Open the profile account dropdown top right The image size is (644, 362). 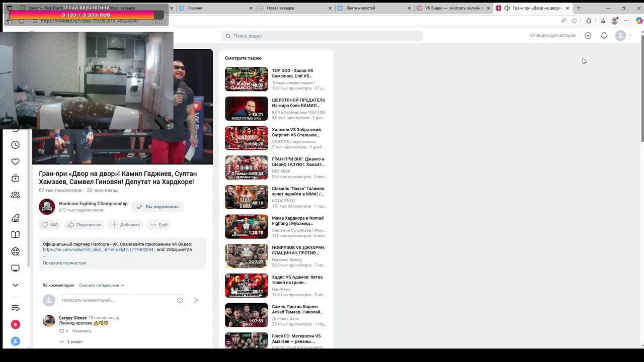coord(623,36)
